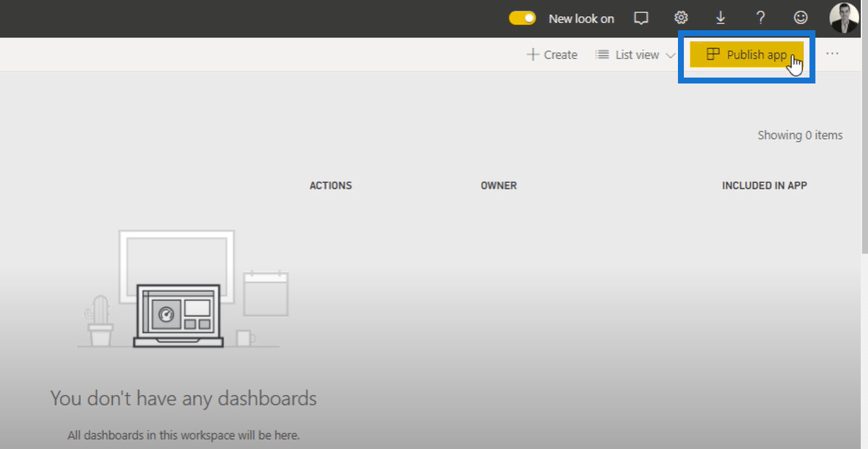Click the download arrow icon
Image resolution: width=868 pixels, height=449 pixels.
pos(721,18)
